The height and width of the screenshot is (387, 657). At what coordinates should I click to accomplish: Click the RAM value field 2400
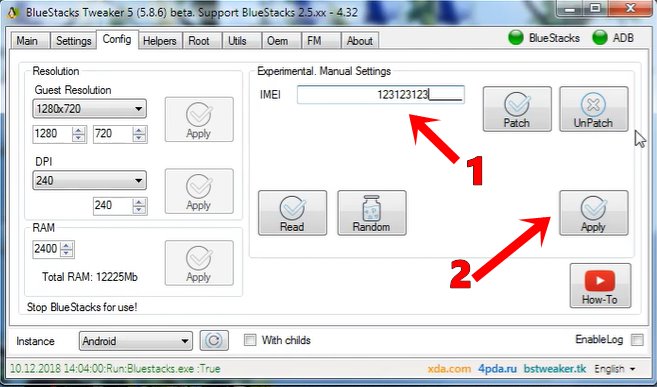[x=46, y=249]
